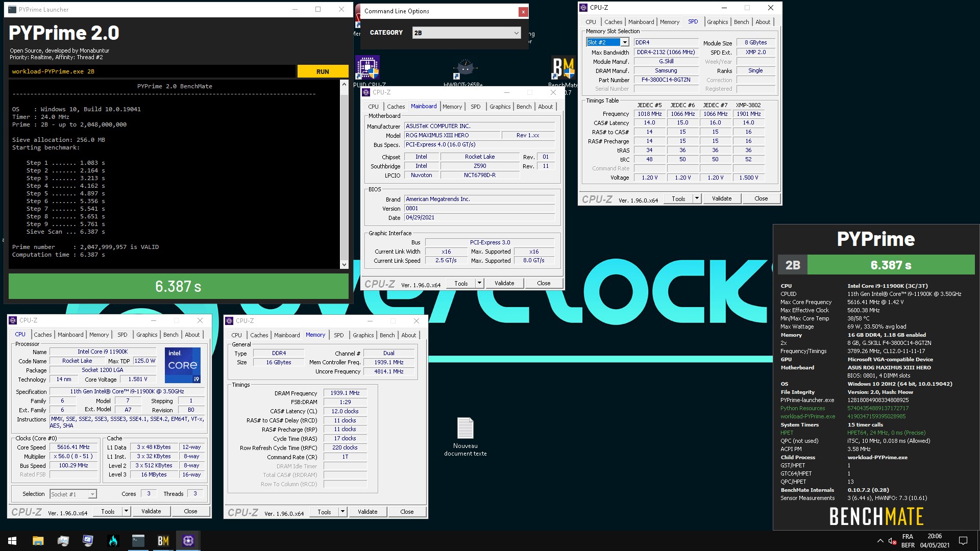Click the green 6.387 s result bar

(178, 286)
